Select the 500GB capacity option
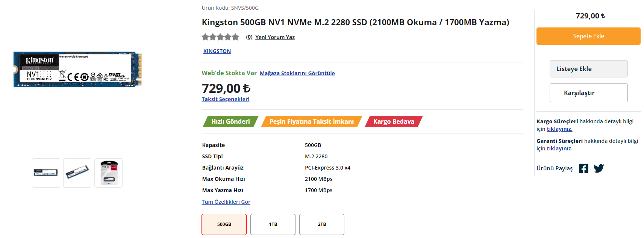644x238 pixels. point(224,224)
